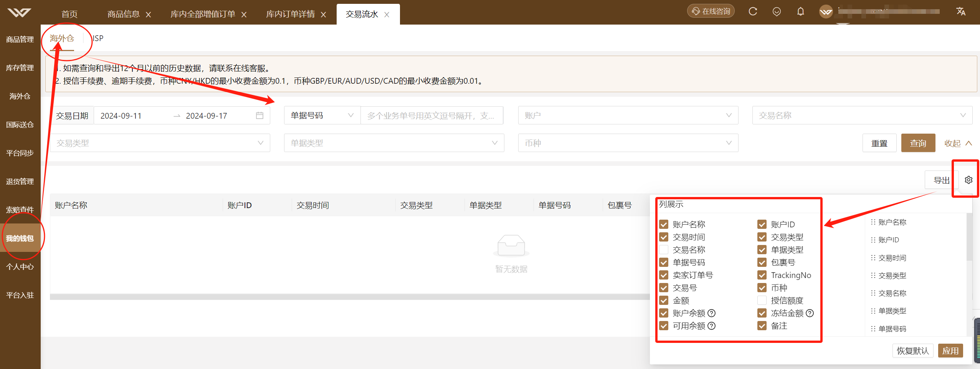Uncheck the 账户ID column checkbox
The image size is (980, 369).
click(762, 224)
